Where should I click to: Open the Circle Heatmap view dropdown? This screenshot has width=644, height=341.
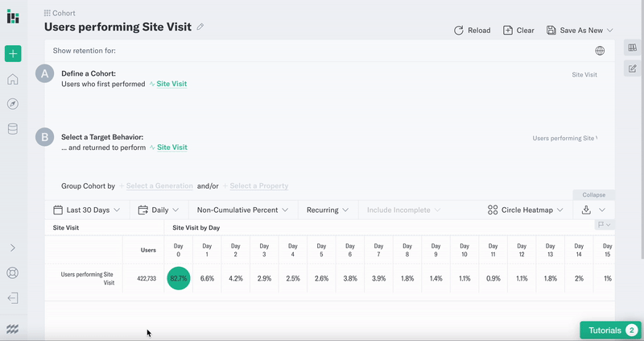coord(526,210)
